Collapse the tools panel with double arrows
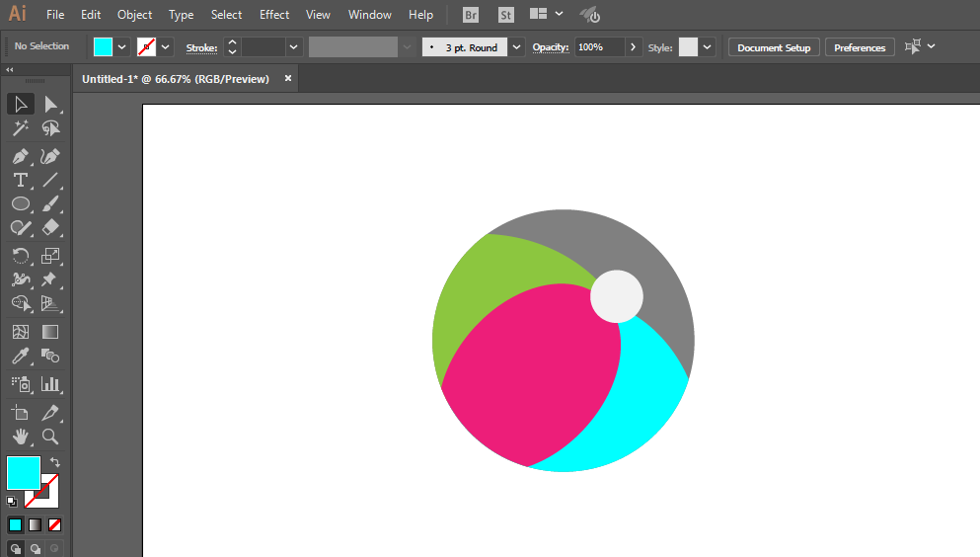The height and width of the screenshot is (557, 980). pos(9,69)
